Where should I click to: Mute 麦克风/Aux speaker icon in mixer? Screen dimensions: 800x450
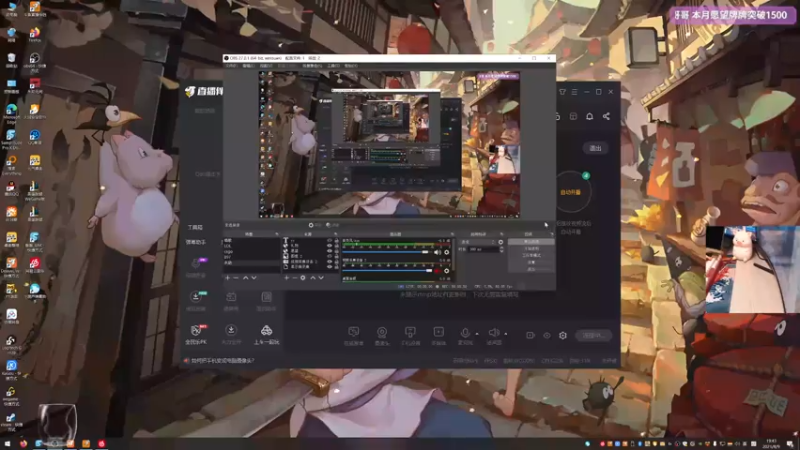click(437, 252)
